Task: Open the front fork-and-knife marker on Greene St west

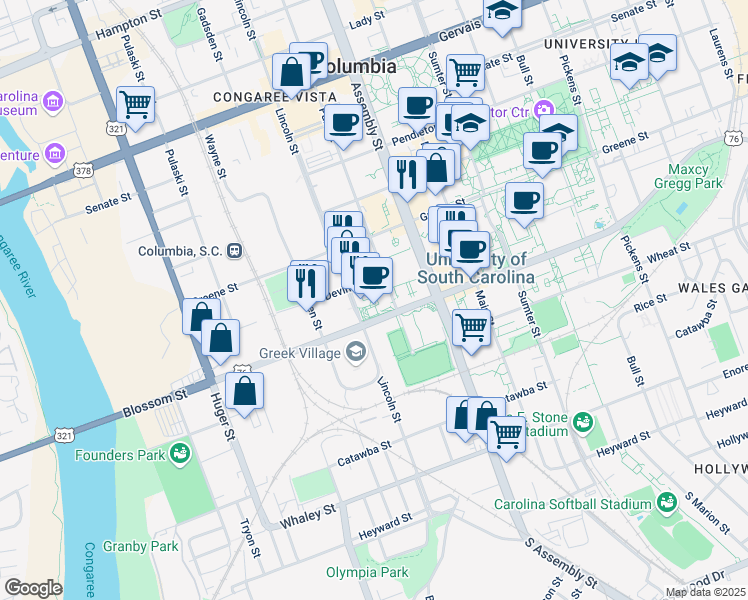Action: click(307, 283)
